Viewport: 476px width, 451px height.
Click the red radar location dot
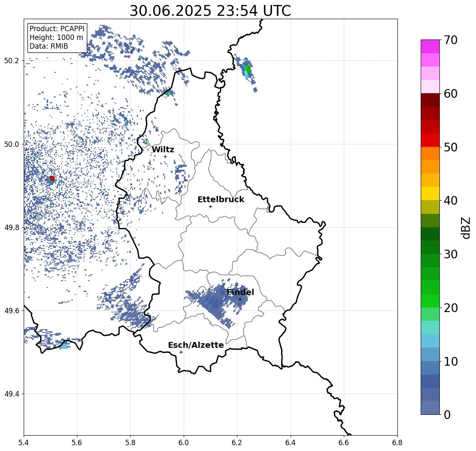(x=52, y=178)
